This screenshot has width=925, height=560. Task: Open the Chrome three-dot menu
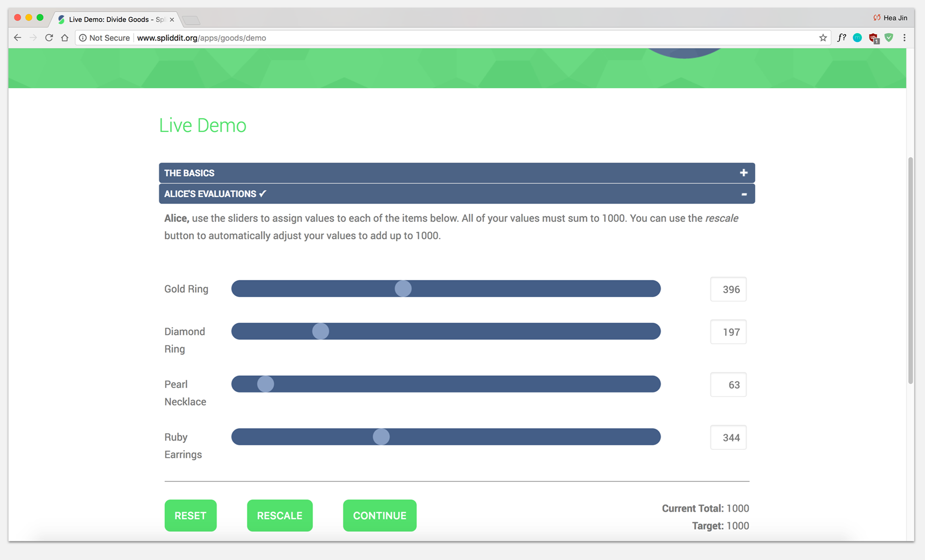coord(904,38)
